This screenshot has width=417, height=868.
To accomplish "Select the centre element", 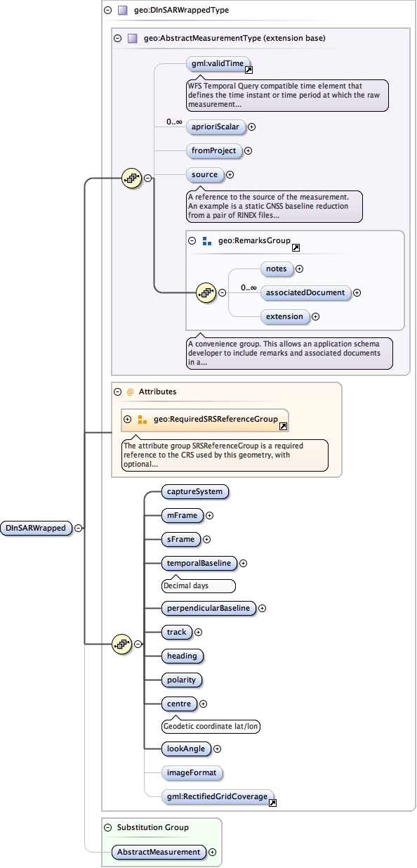I will click(x=179, y=704).
